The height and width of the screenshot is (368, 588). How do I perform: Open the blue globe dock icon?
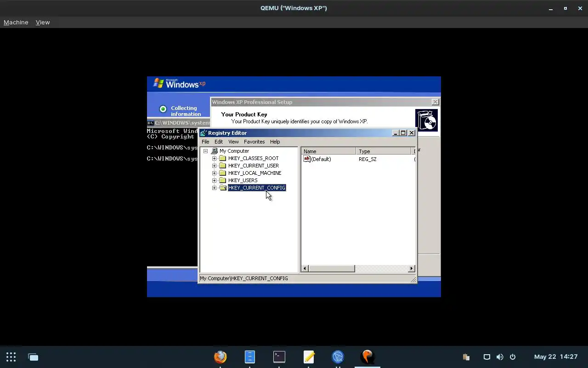(x=338, y=357)
